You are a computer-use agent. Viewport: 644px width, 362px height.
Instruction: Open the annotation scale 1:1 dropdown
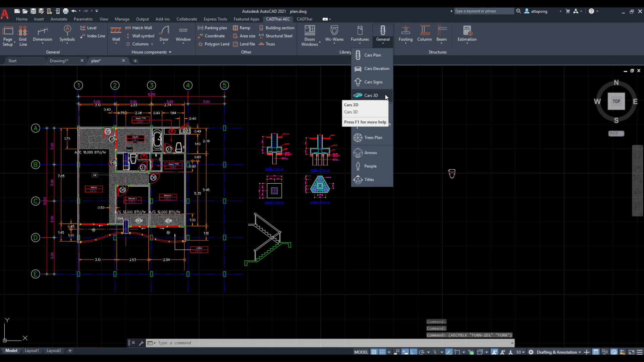tap(521, 352)
